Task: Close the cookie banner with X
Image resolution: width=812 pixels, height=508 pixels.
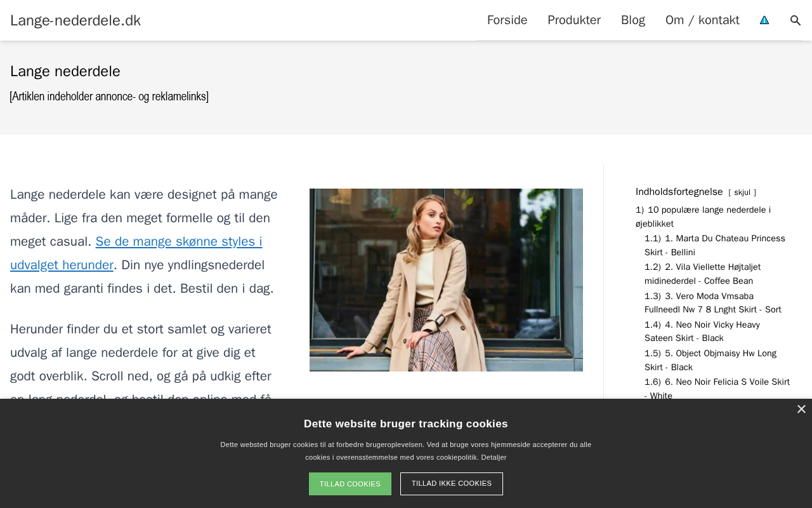Action: coord(801,410)
